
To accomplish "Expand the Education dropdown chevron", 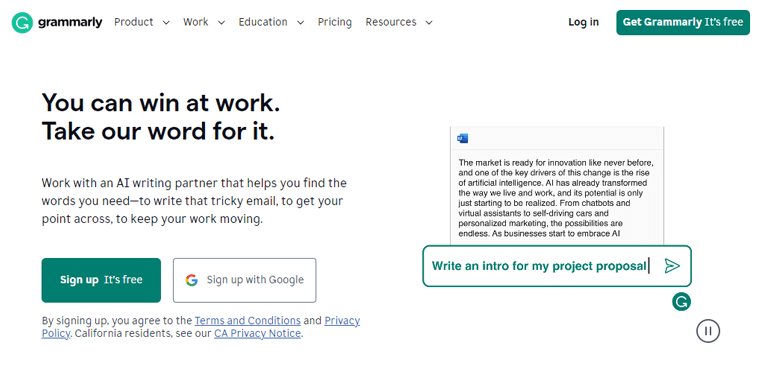I will coord(300,23).
